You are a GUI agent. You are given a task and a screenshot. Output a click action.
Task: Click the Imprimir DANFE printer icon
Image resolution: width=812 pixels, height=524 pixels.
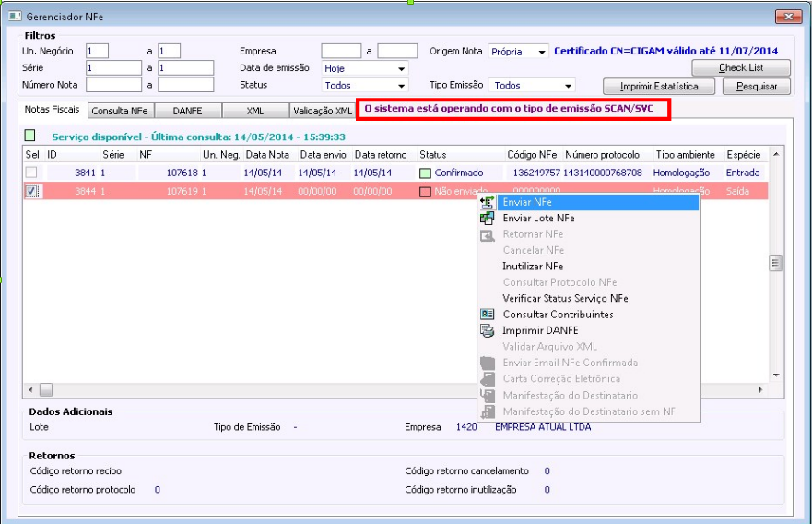(x=487, y=330)
